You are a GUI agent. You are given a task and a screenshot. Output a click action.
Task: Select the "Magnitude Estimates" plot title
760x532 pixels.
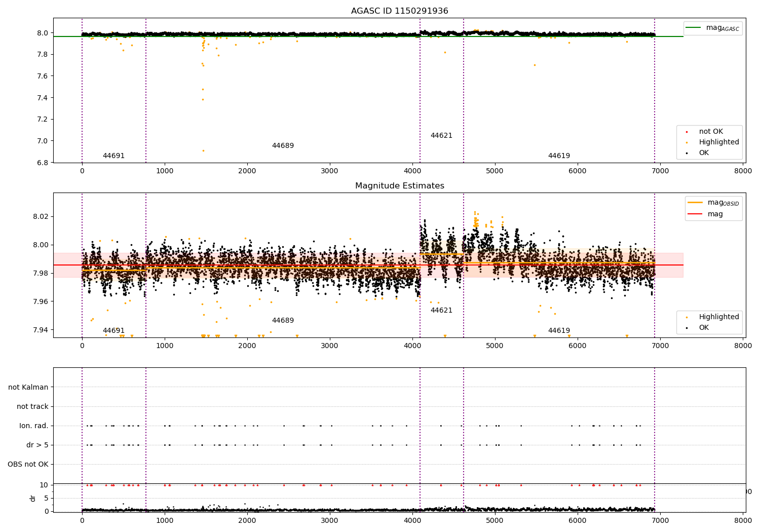point(399,186)
